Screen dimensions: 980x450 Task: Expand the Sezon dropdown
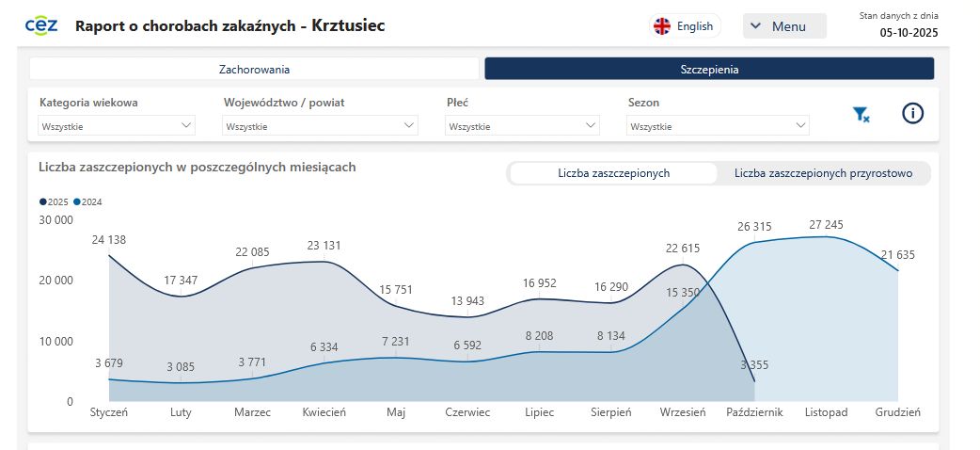click(719, 126)
